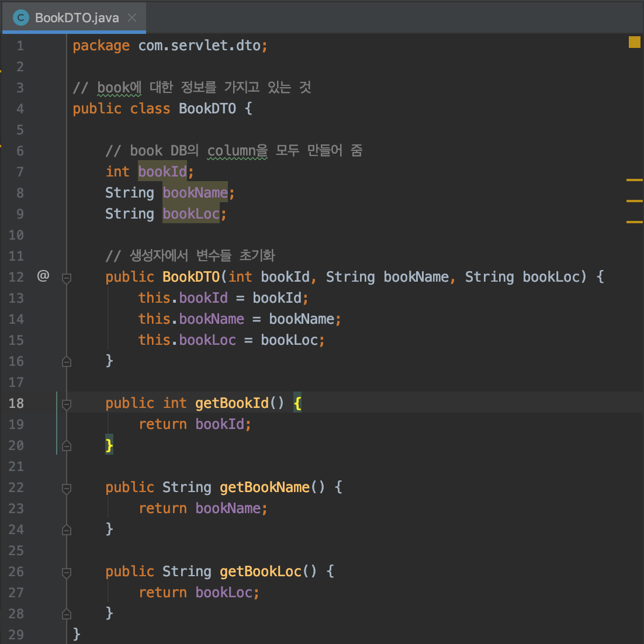Click the package name com.servlet.dto
This screenshot has width=644, height=644.
[199, 46]
